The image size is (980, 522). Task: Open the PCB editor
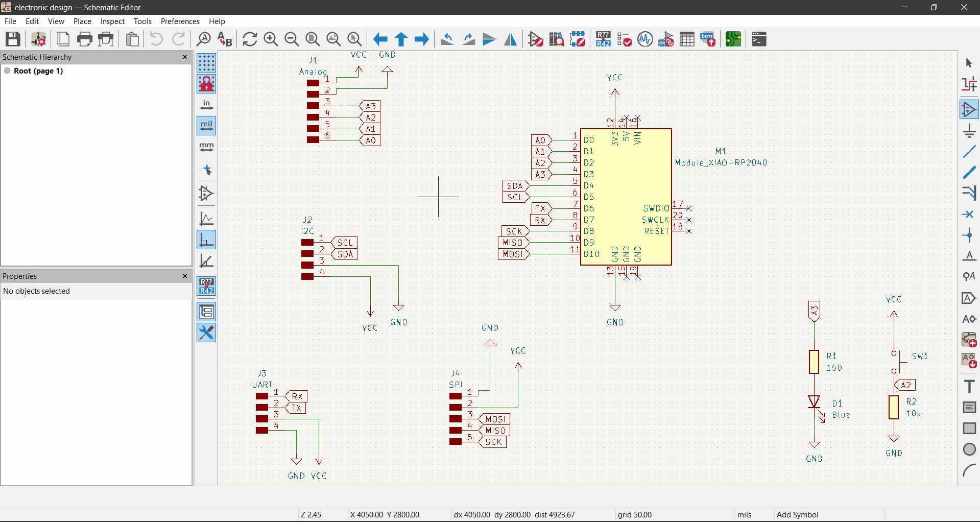[733, 39]
